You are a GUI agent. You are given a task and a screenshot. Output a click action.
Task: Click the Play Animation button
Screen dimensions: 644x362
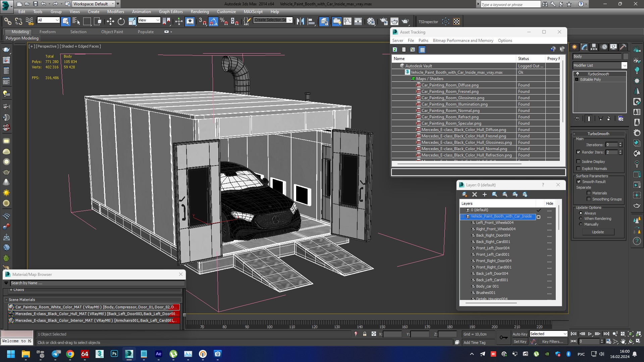click(590, 334)
